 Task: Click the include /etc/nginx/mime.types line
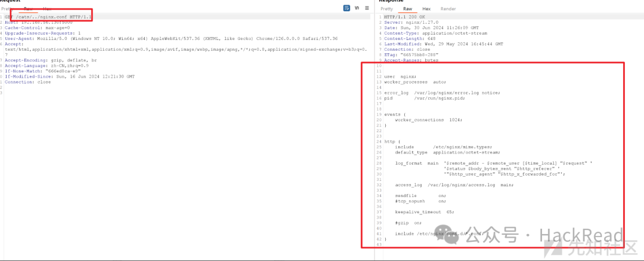point(443,147)
